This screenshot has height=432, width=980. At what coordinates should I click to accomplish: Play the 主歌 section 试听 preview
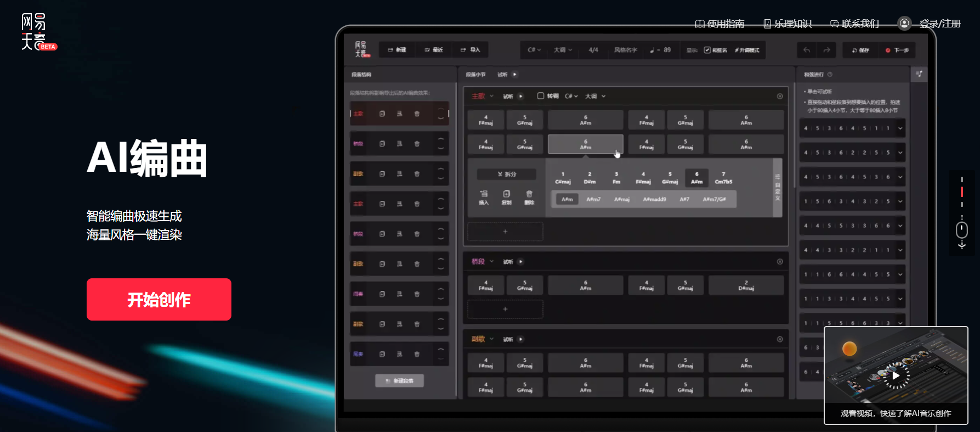521,96
